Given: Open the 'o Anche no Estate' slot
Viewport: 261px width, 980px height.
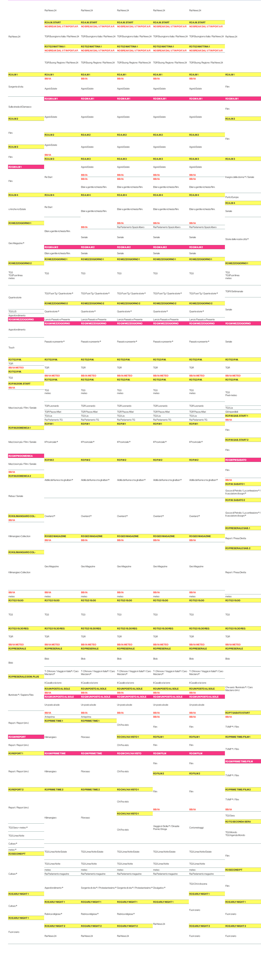Looking at the screenshot, I should (17, 209).
